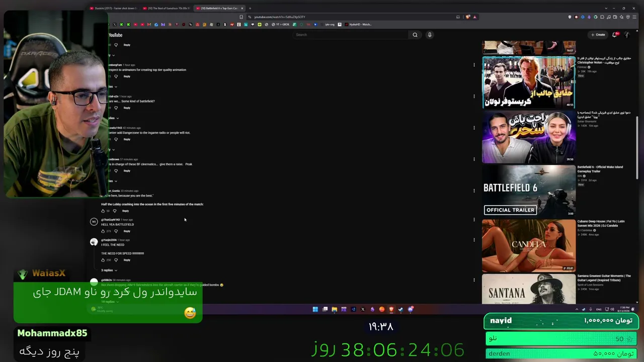Open the YouTube notifications bell
This screenshot has width=644, height=362.
click(615, 35)
